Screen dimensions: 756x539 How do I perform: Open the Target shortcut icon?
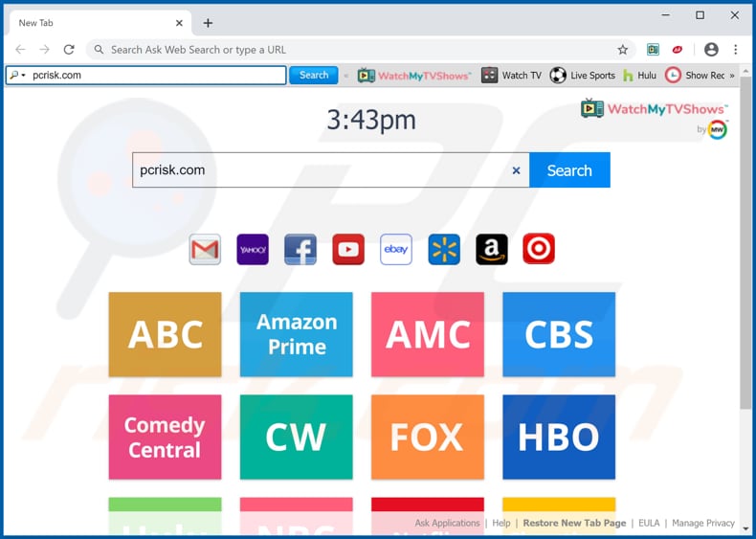(x=539, y=249)
